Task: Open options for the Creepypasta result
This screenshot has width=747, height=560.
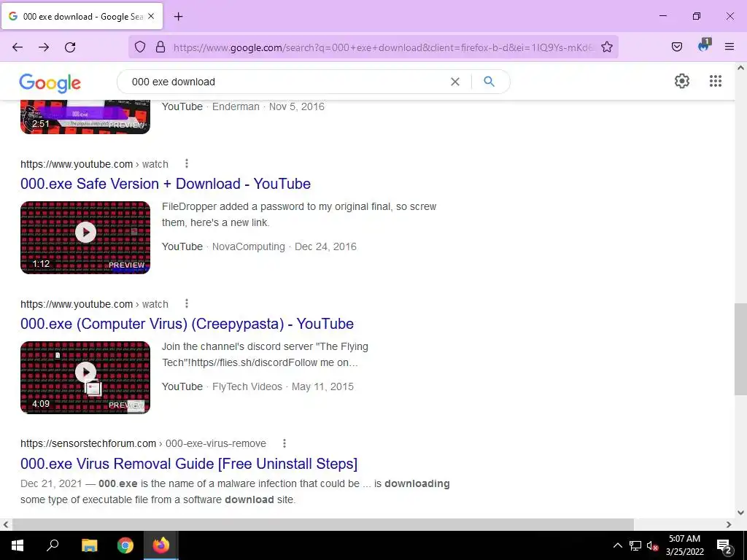Action: [187, 304]
